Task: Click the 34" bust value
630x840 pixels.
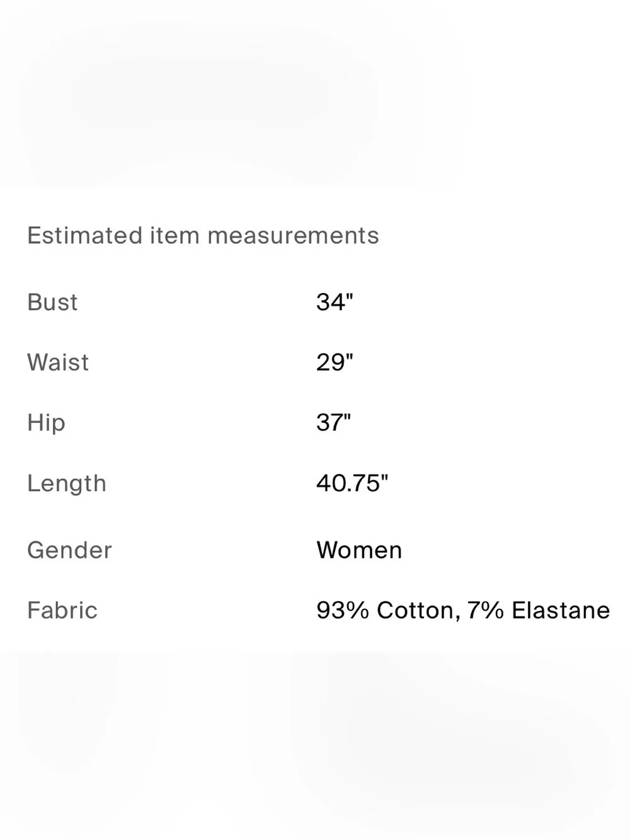Action: pyautogui.click(x=335, y=302)
